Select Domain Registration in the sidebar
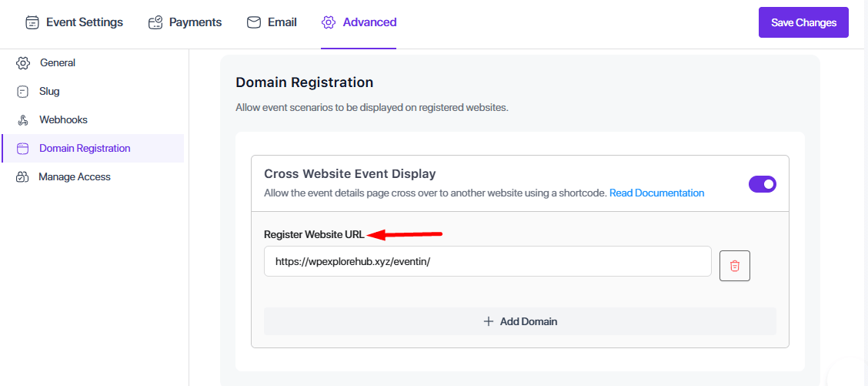 click(x=85, y=149)
